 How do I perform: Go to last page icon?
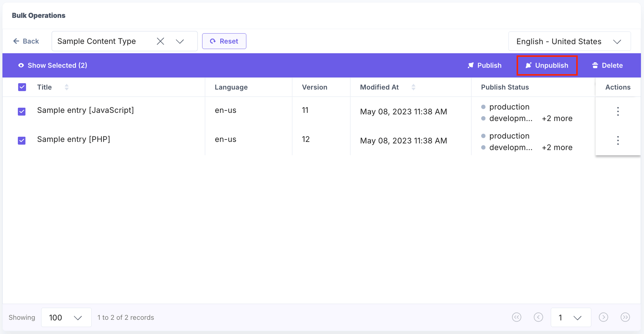(x=625, y=317)
